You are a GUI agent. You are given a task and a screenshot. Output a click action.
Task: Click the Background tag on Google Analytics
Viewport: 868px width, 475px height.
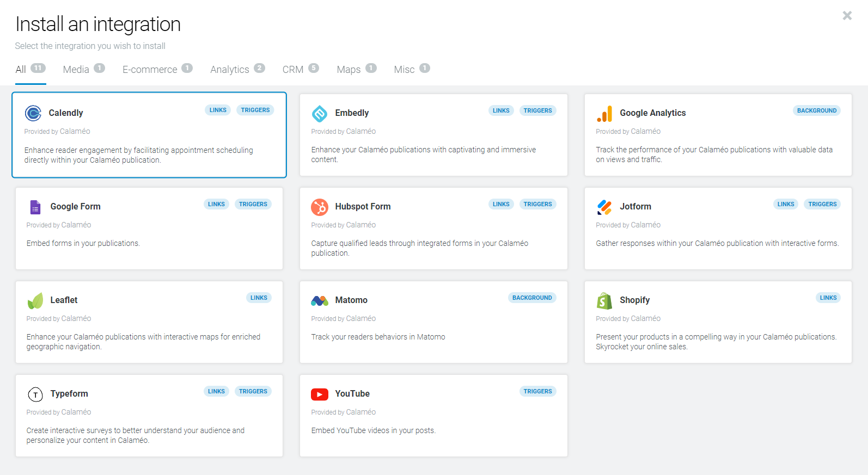coord(816,110)
